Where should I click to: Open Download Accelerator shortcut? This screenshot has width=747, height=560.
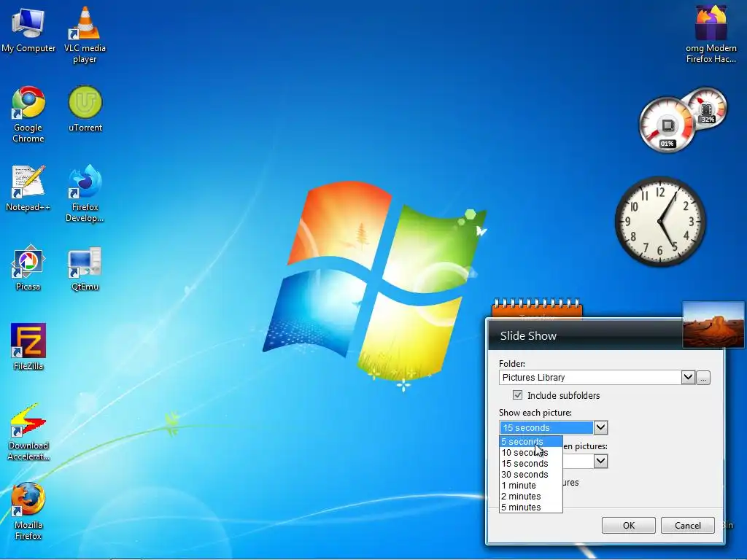(28, 432)
